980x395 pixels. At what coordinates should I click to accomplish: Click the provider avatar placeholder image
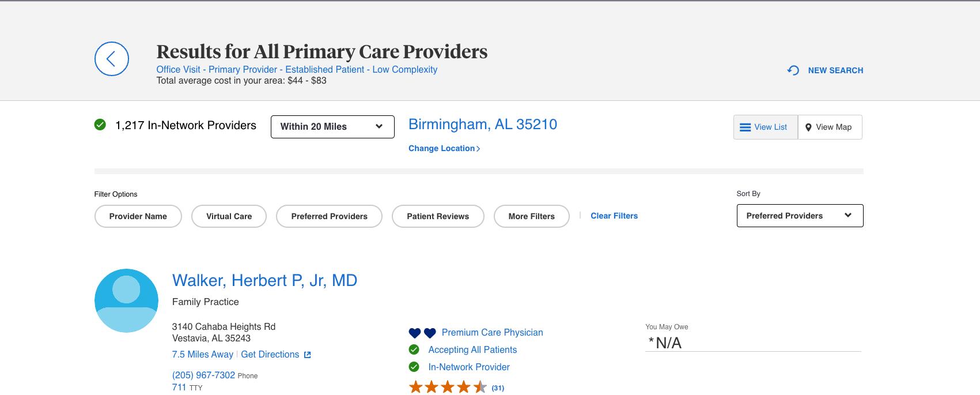tap(126, 300)
